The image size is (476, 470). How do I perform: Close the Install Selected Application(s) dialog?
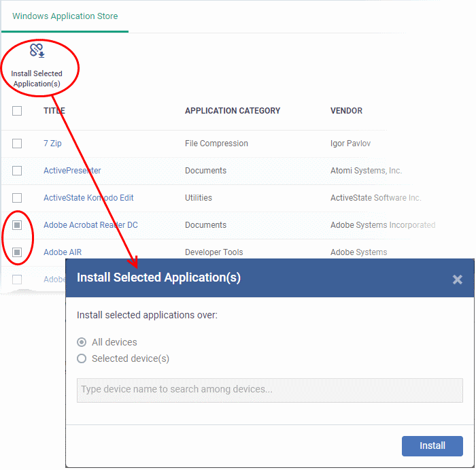coord(457,280)
